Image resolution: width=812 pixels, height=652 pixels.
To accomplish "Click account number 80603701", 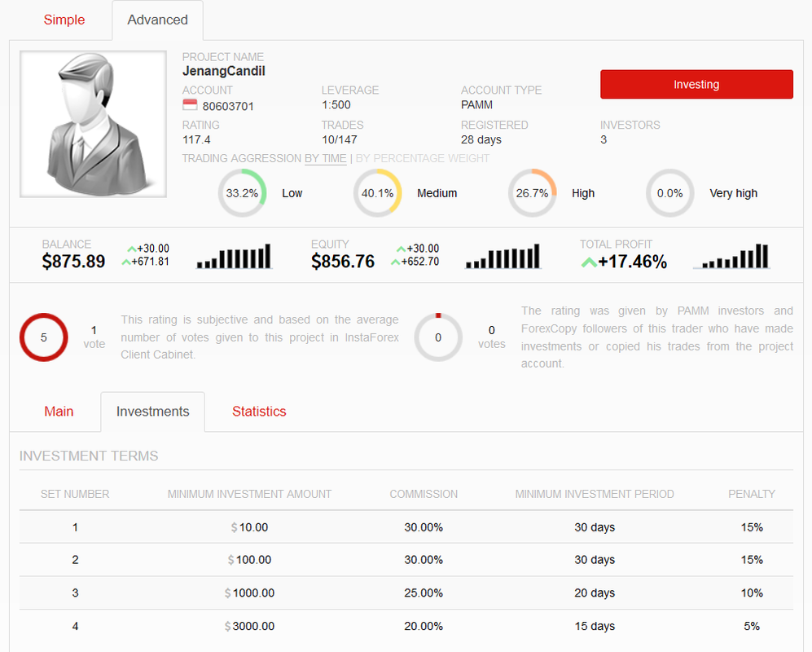I will click(x=228, y=106).
